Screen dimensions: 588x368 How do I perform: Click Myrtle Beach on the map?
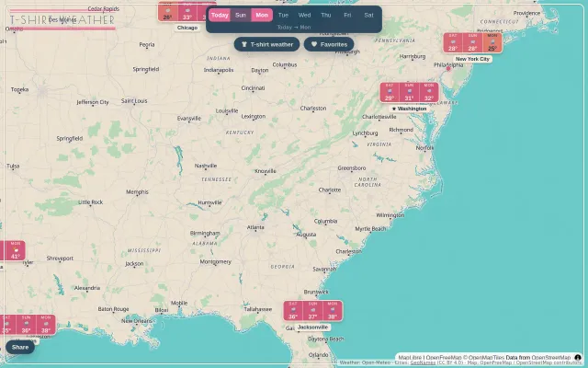[370, 229]
